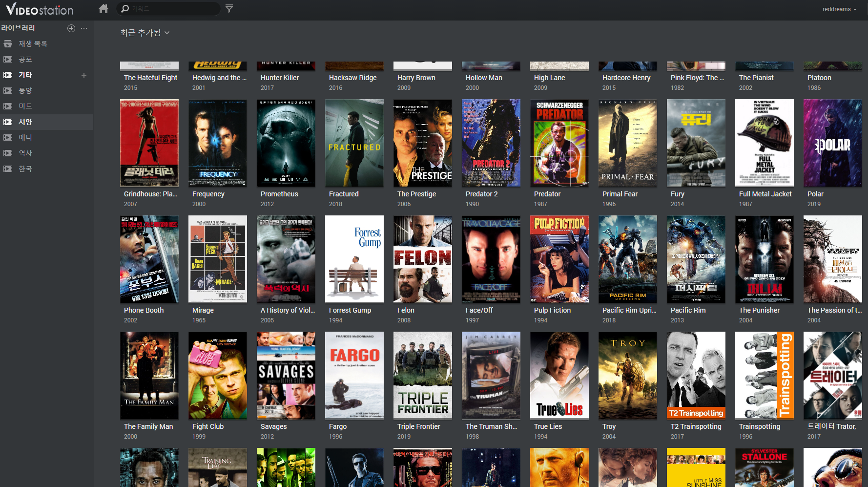Click the Savages title link
The image size is (868, 487).
[x=273, y=426]
